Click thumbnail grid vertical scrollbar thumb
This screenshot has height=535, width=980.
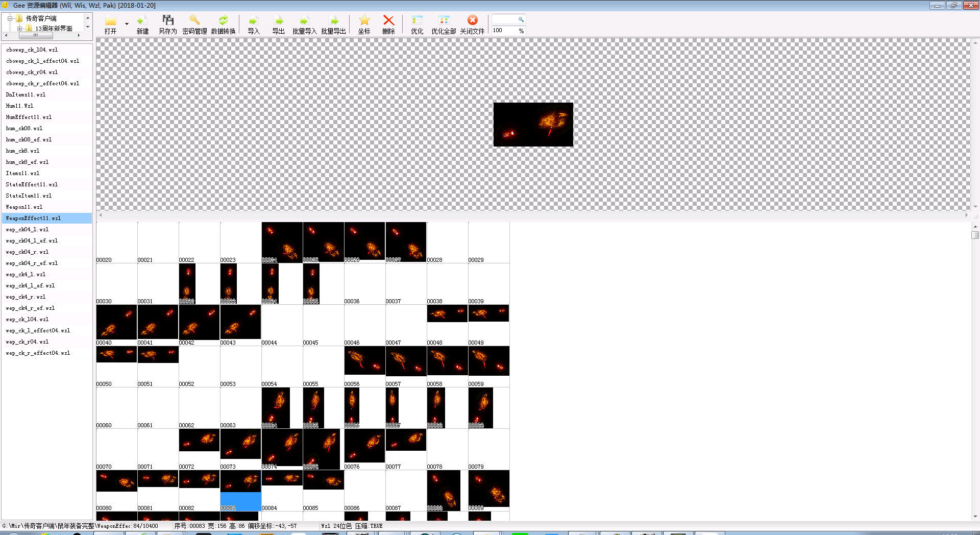[975, 235]
